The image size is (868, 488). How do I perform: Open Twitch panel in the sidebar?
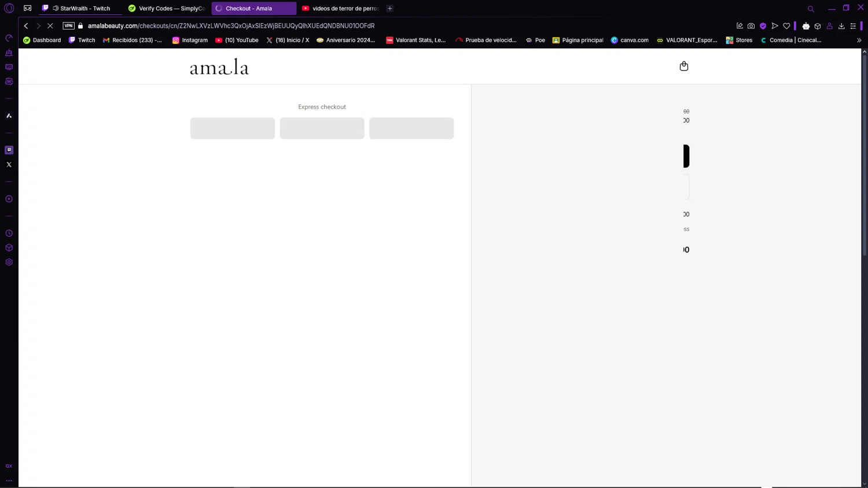(9, 150)
